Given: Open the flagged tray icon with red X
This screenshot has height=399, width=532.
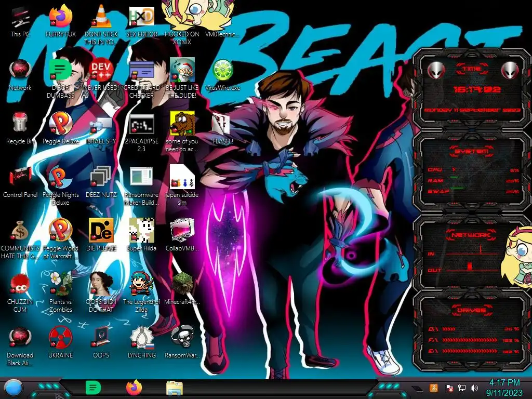Looking at the screenshot, I should (449, 388).
